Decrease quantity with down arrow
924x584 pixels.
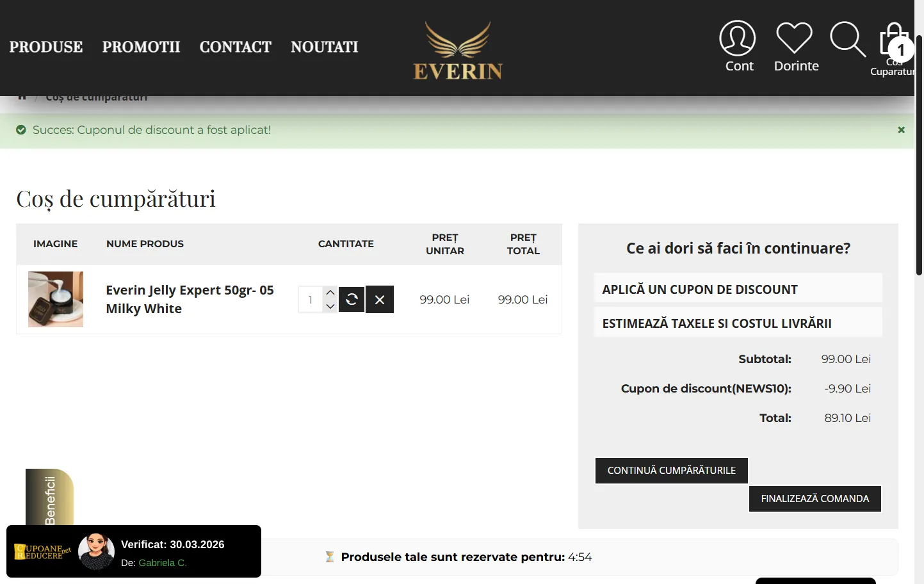click(330, 307)
